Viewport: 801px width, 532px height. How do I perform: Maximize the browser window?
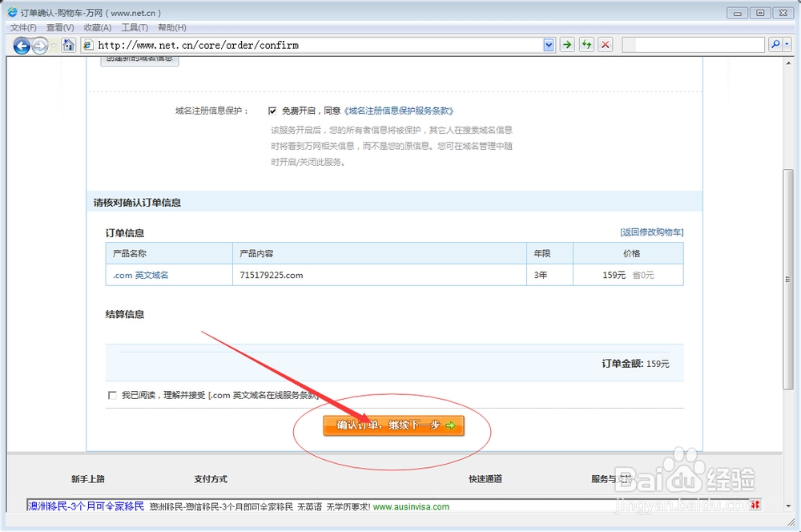point(760,13)
